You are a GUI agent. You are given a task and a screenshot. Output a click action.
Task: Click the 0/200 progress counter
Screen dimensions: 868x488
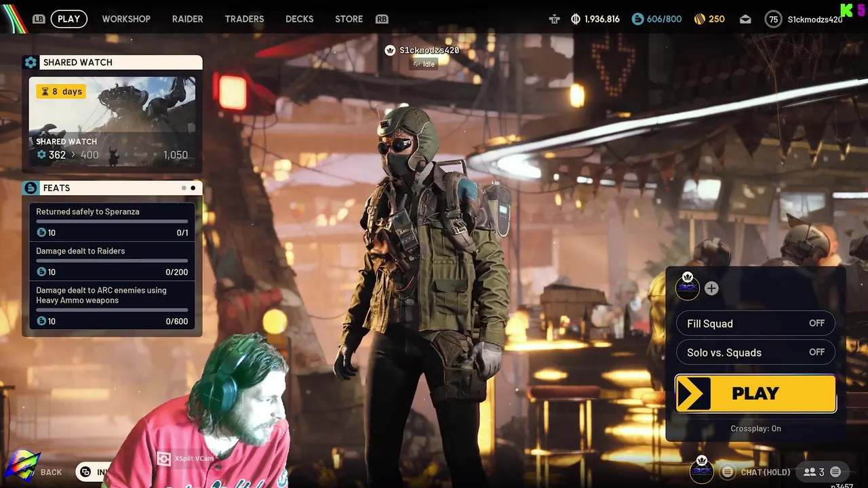click(x=177, y=272)
